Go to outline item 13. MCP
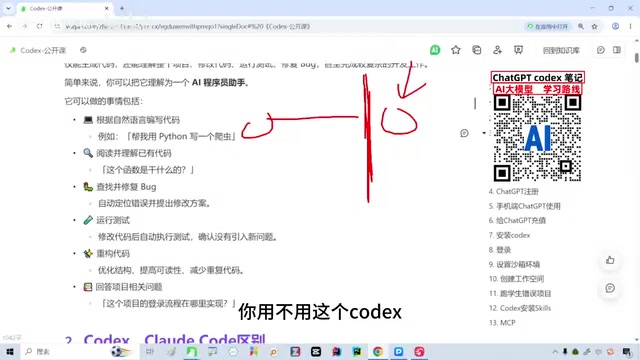This screenshot has height=360, width=640. 502,323
